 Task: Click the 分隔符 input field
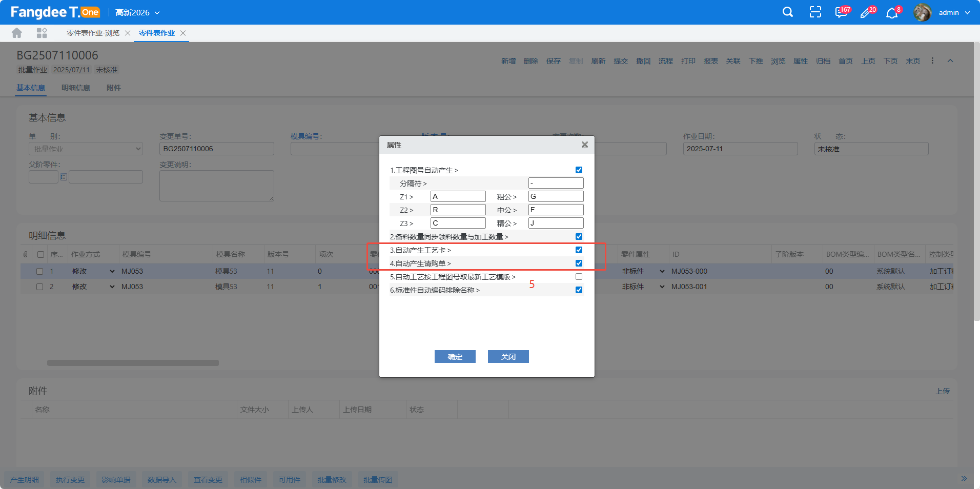click(556, 184)
